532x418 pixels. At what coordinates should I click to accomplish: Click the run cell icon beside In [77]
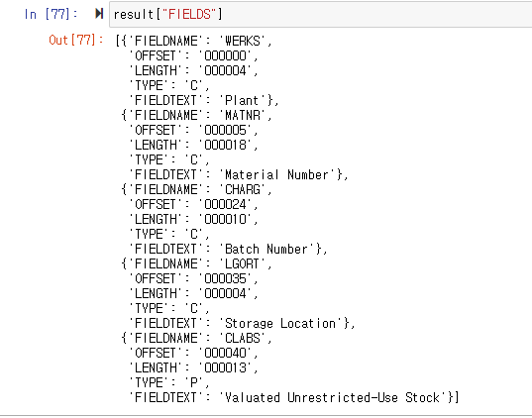99,14
